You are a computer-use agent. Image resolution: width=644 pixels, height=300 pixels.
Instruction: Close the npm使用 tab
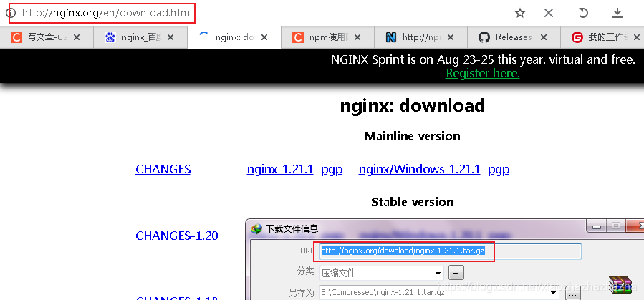coord(357,37)
